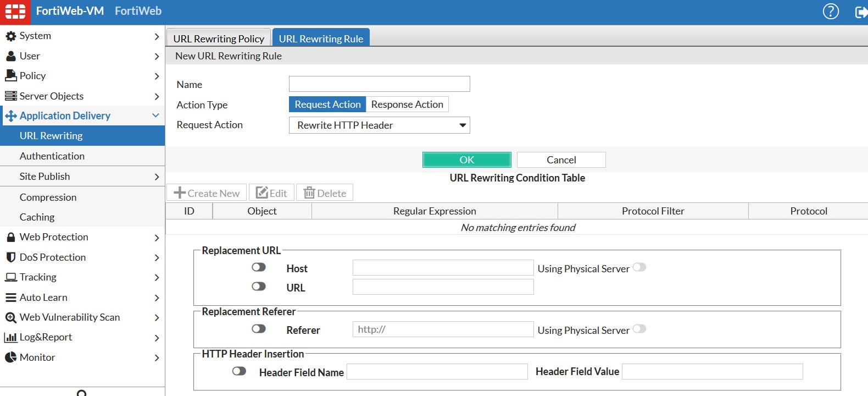Enable the HTTP Header Insertion toggle
This screenshot has width=868, height=396.
point(239,371)
